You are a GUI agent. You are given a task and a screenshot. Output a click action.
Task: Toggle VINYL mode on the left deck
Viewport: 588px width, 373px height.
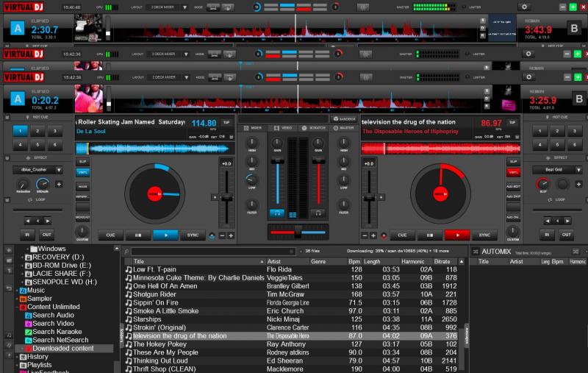tap(82, 173)
